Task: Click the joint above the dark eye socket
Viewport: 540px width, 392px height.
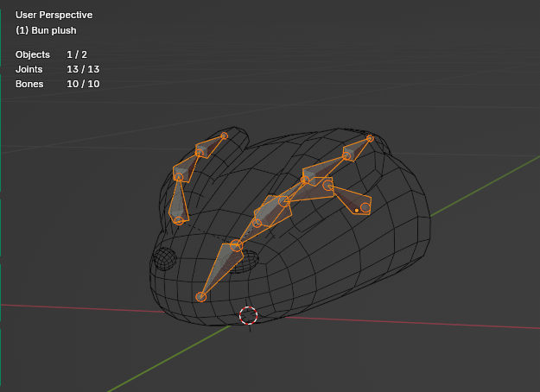Action: (x=236, y=246)
